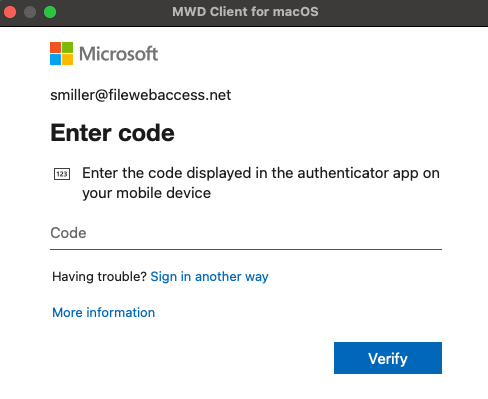Close the MWD Client window

tap(10, 12)
